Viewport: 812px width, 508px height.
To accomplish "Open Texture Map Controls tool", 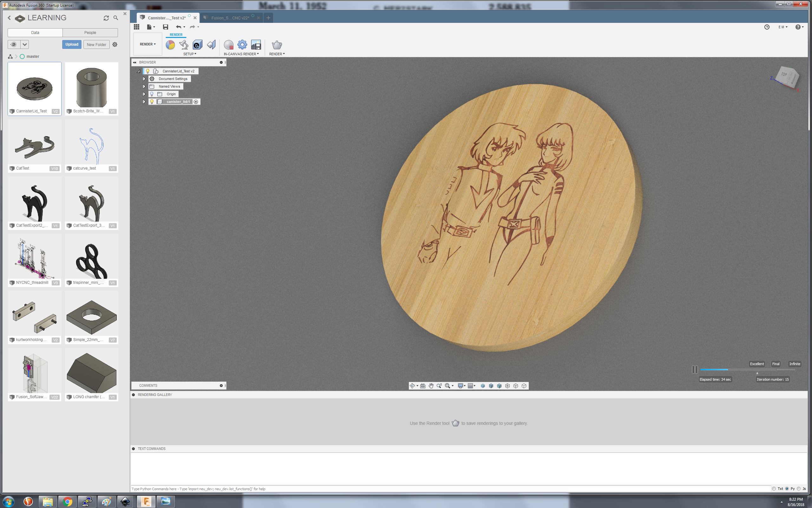I will click(211, 45).
